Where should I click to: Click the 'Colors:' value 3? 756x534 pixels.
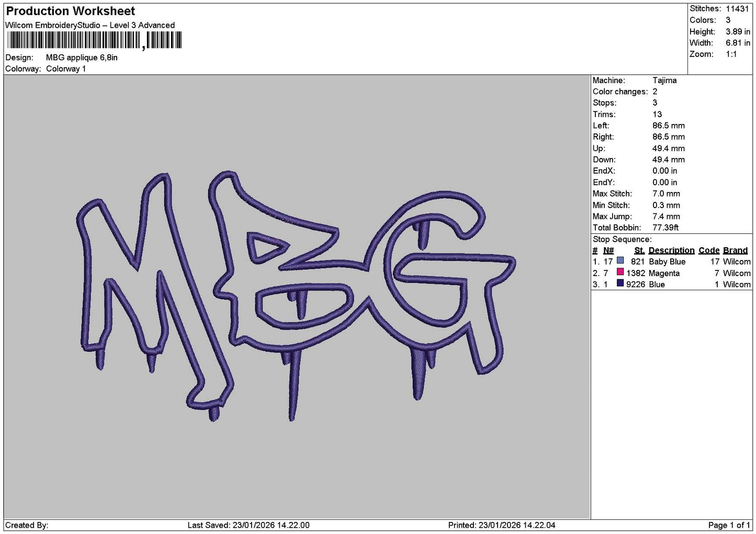click(x=728, y=20)
